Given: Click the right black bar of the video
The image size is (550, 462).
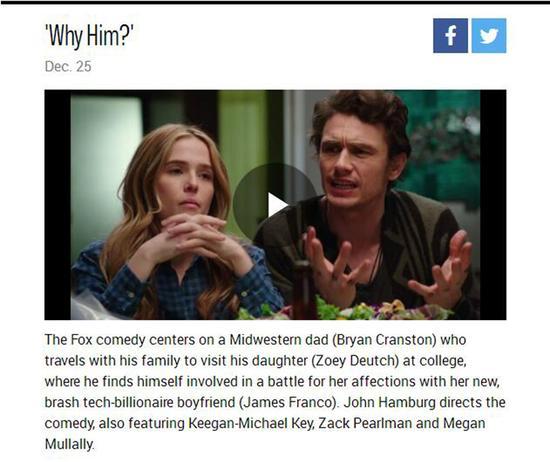Looking at the screenshot, I should click(493, 205).
